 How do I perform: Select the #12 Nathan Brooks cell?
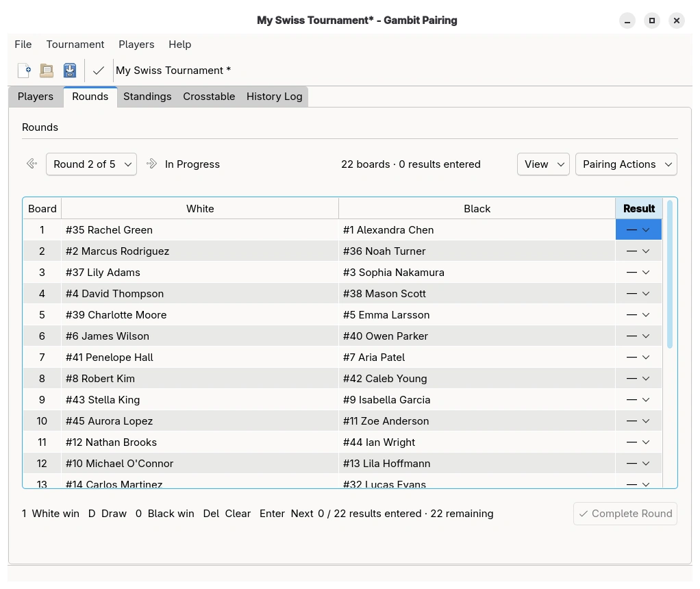[x=200, y=442]
